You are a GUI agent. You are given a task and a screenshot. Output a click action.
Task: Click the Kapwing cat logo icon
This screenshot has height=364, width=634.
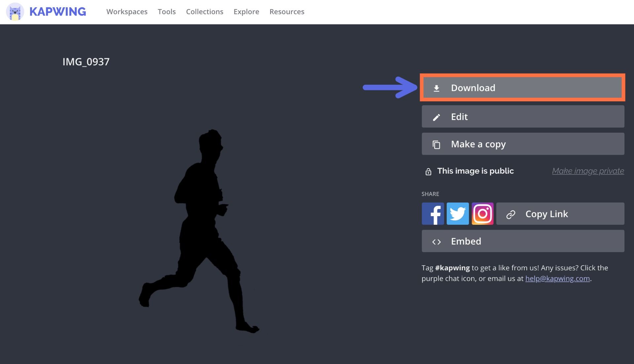(15, 12)
